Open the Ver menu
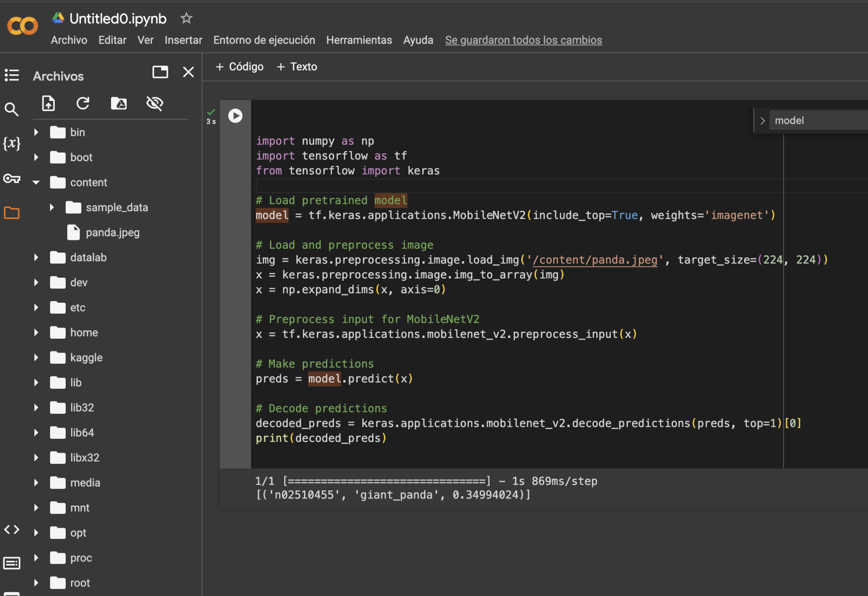 [145, 40]
